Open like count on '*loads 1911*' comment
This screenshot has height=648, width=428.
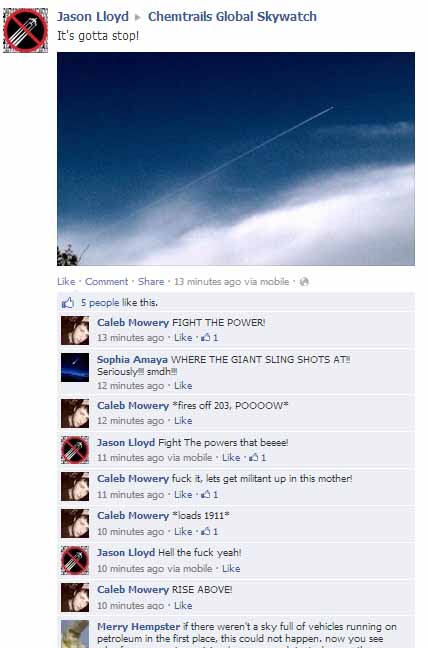[210, 531]
